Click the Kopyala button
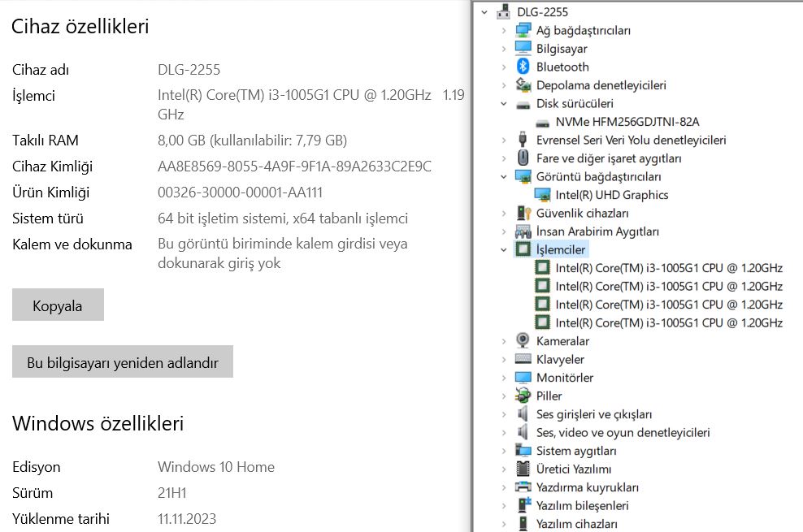 point(58,305)
